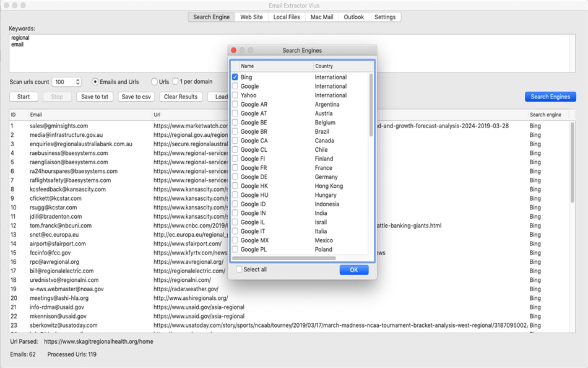Check the Google FI checkbox
588x368 pixels.
(x=235, y=159)
